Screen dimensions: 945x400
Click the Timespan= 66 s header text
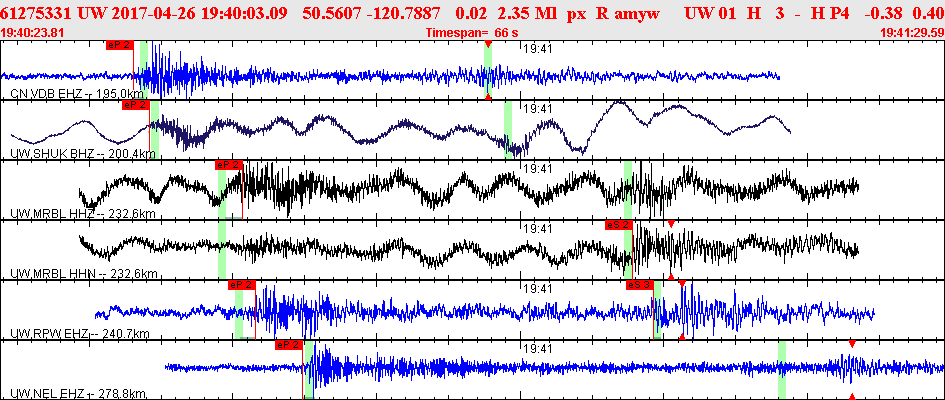472,33
